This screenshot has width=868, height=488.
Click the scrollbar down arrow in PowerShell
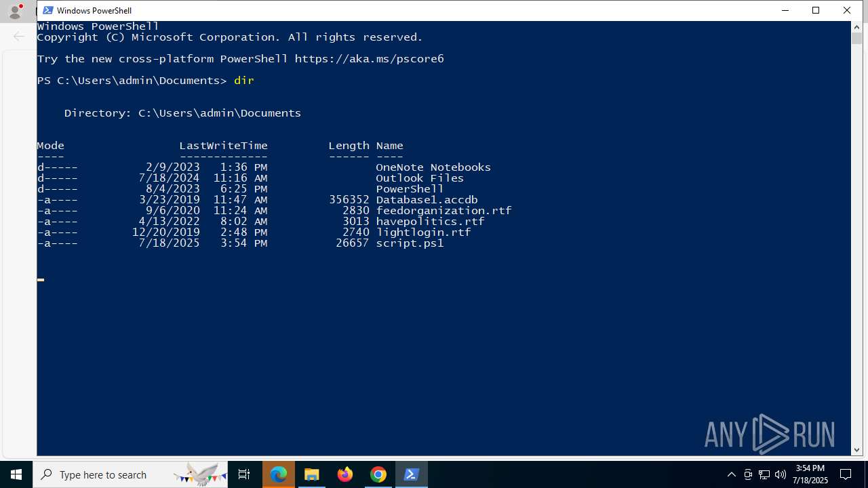point(856,449)
